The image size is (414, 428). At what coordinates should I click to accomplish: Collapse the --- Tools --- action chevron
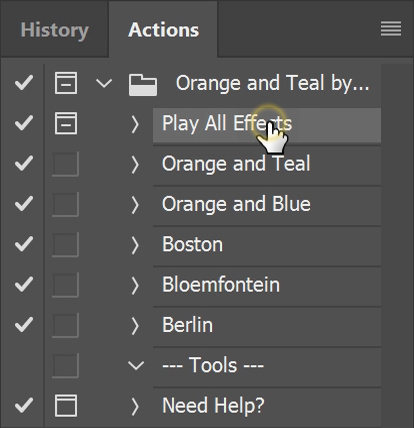click(136, 365)
